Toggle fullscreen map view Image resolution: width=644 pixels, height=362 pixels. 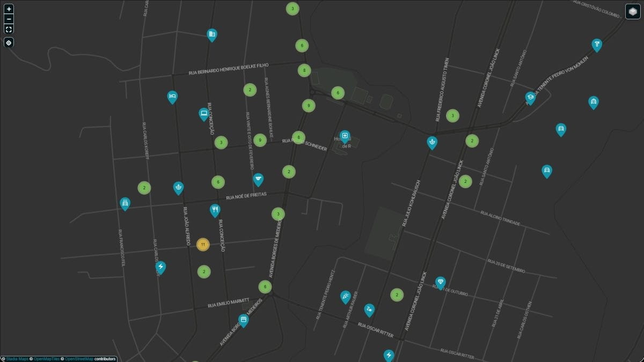[9, 29]
